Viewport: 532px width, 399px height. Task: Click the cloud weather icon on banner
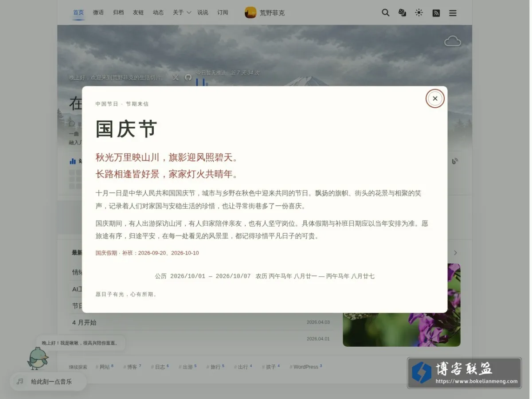click(453, 41)
